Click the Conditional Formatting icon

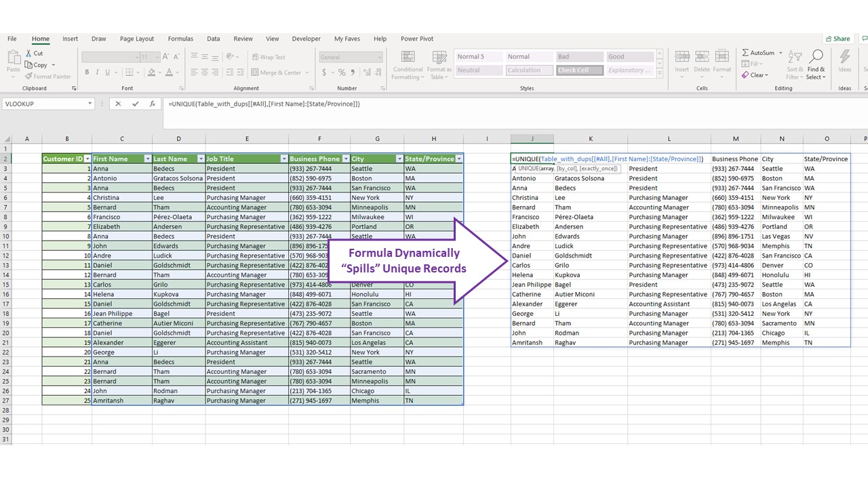(x=408, y=58)
